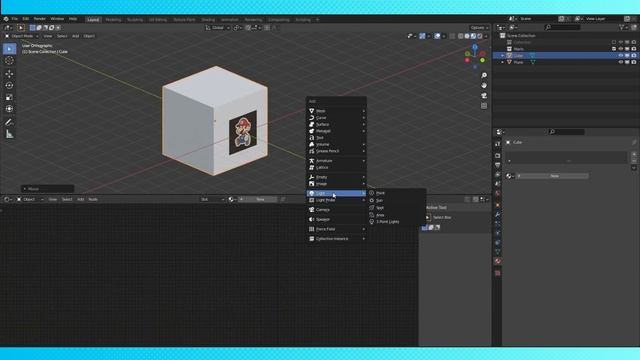Choose Mesh in the Add menu
Screen dimensions: 640x360
pos(336,111)
